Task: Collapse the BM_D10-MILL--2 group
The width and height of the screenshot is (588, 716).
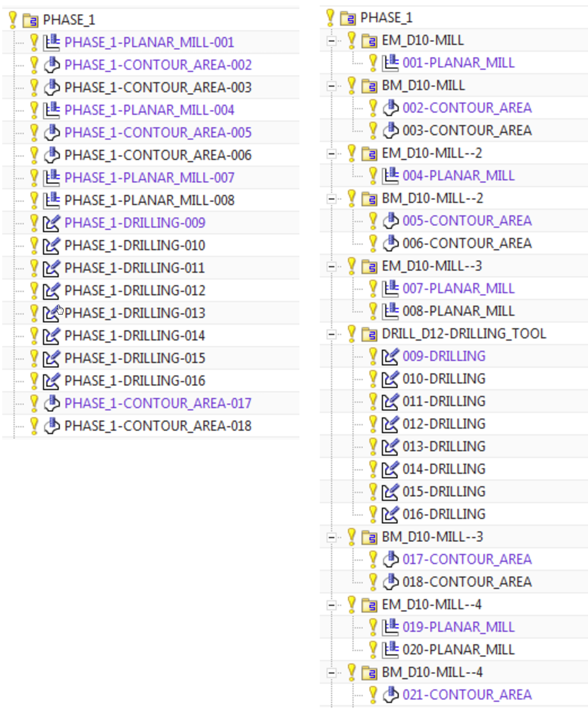Action: [x=331, y=199]
